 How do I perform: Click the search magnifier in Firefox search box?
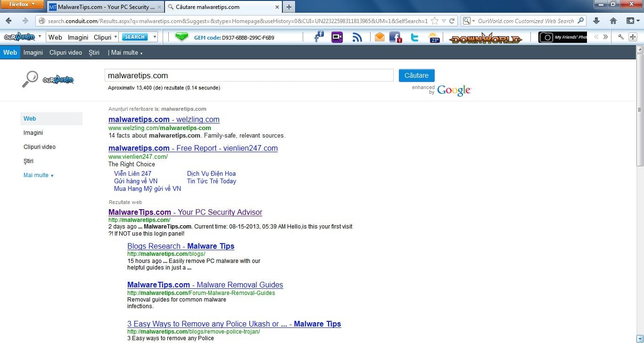[x=581, y=21]
